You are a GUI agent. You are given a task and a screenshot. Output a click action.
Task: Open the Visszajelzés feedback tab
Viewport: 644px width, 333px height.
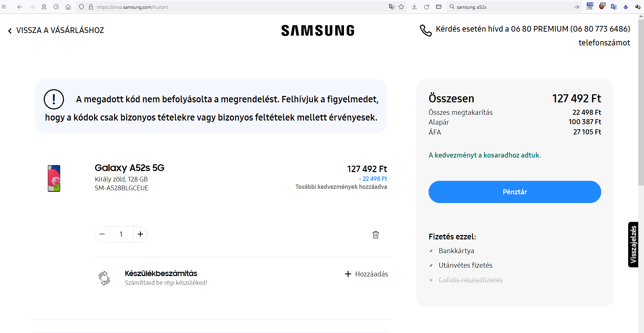tap(633, 244)
